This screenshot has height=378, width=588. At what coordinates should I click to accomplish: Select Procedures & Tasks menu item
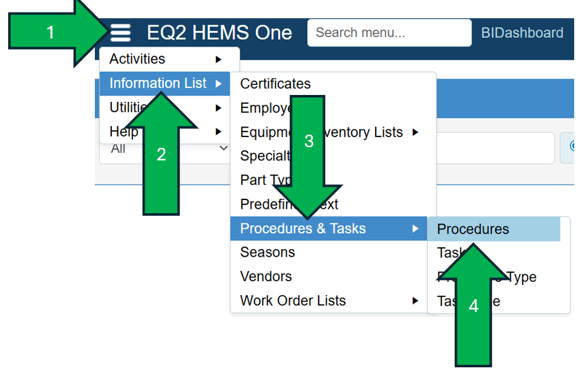[x=303, y=228]
